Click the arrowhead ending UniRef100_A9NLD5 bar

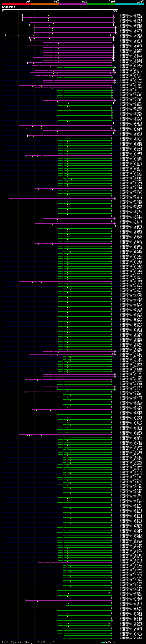112,620
